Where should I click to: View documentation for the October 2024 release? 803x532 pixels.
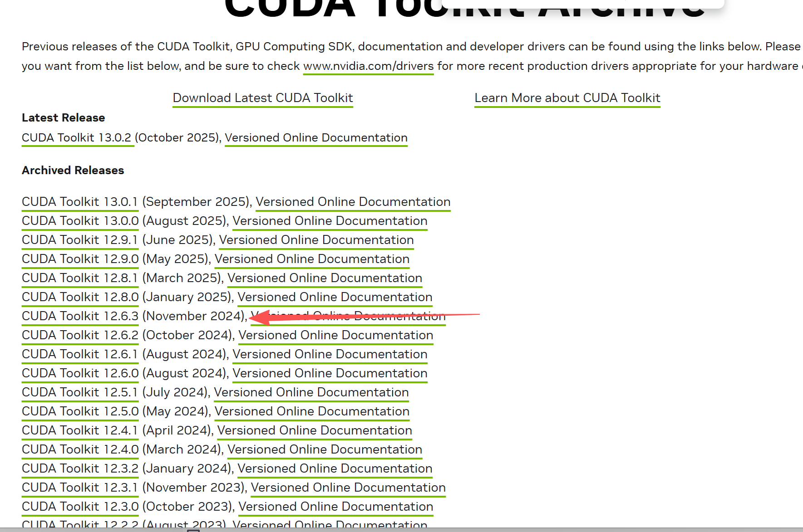click(336, 335)
